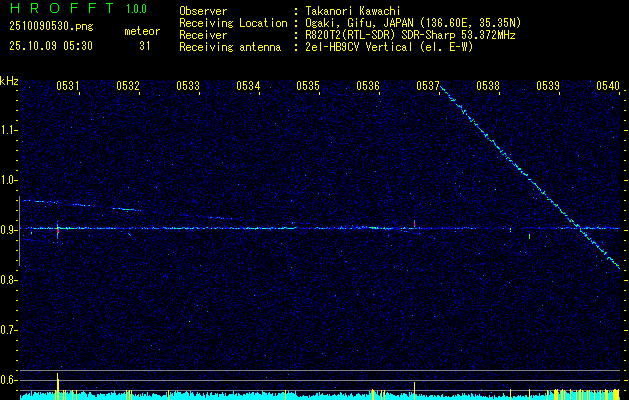Select the 25.10.09 05:30 timestamp
The width and height of the screenshot is (629, 400).
(50, 45)
